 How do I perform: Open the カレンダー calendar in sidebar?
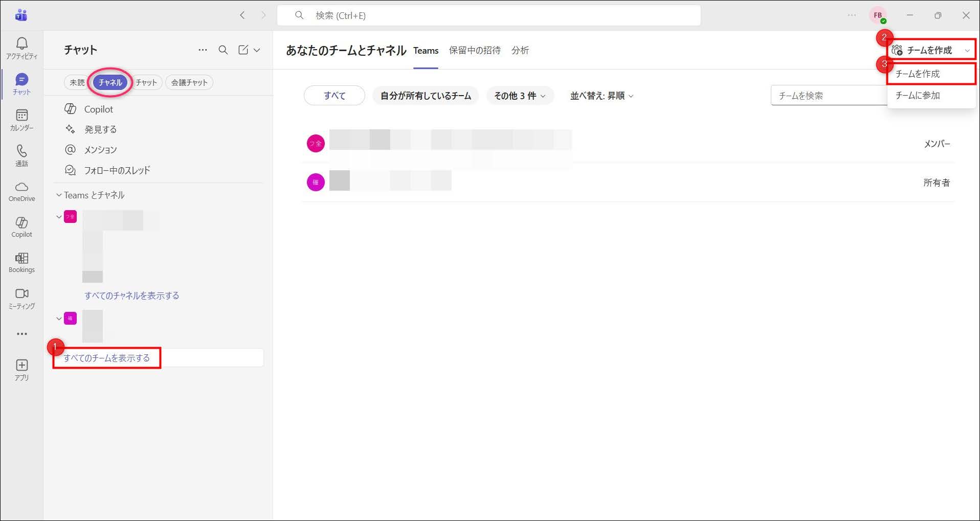tap(21, 116)
